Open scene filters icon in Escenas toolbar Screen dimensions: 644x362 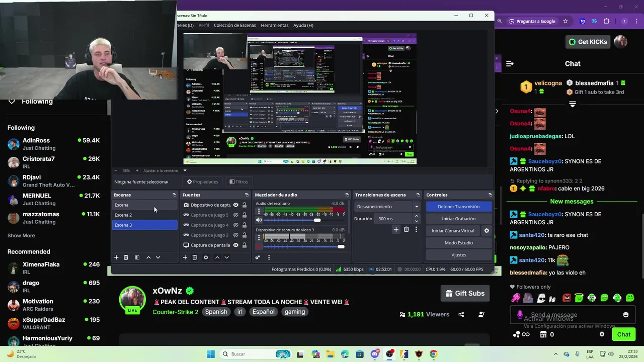pos(137,257)
